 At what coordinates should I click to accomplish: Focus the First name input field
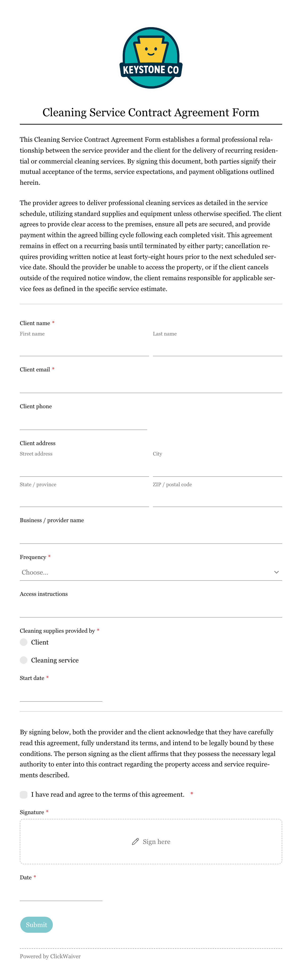tap(84, 348)
